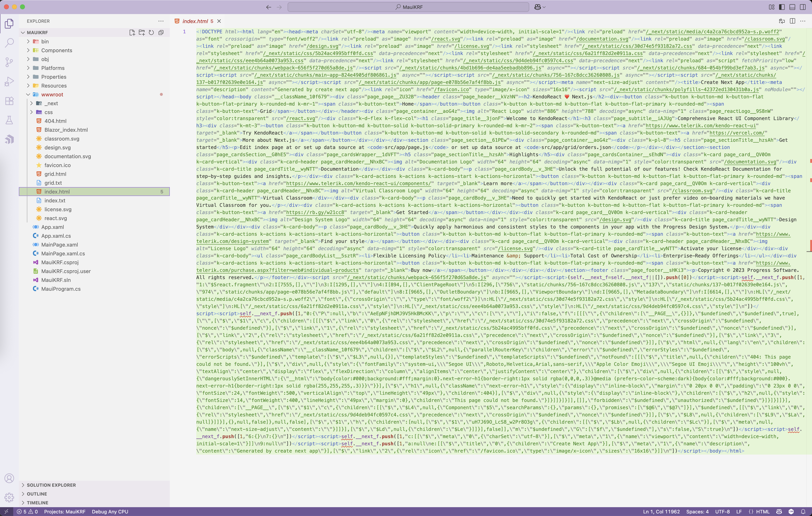
Task: Expand the _next folder
Action: 31,103
